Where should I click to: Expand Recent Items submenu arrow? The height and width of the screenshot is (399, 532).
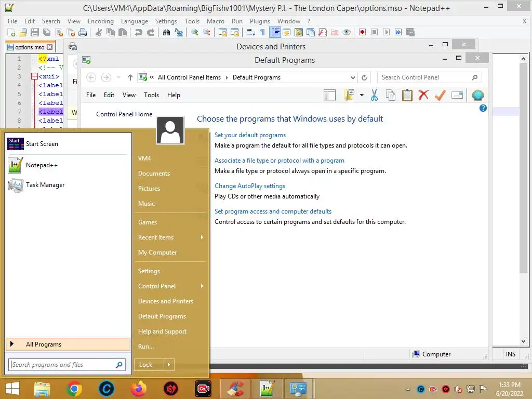(202, 237)
